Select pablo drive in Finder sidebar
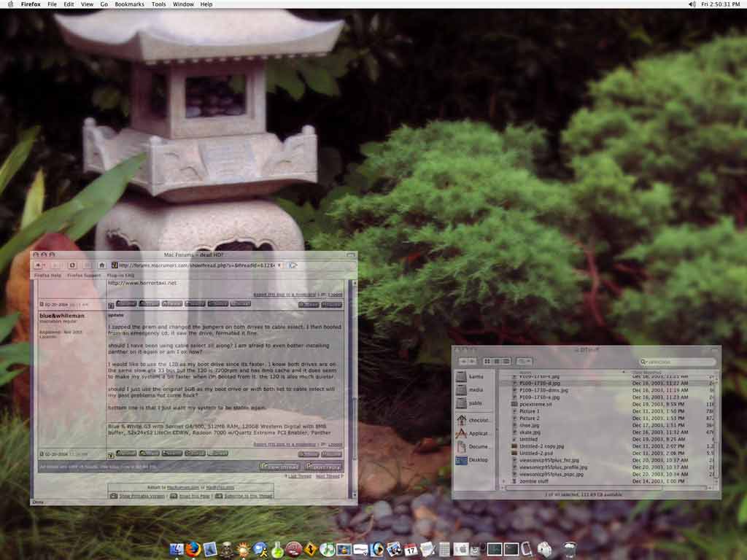Viewport: 747px width, 560px height. coord(471,403)
